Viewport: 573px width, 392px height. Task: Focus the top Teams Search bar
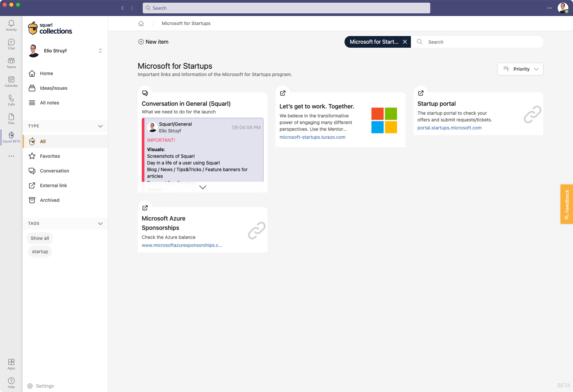pyautogui.click(x=286, y=8)
